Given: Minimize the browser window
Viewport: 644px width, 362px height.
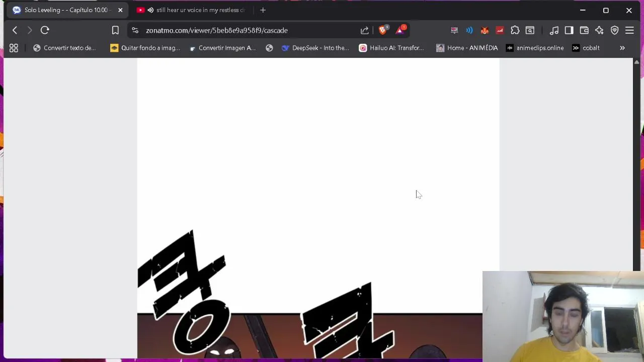Looking at the screenshot, I should (583, 10).
